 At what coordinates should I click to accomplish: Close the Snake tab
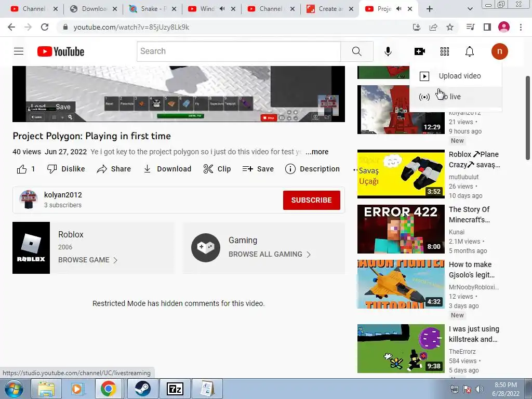pyautogui.click(x=174, y=9)
